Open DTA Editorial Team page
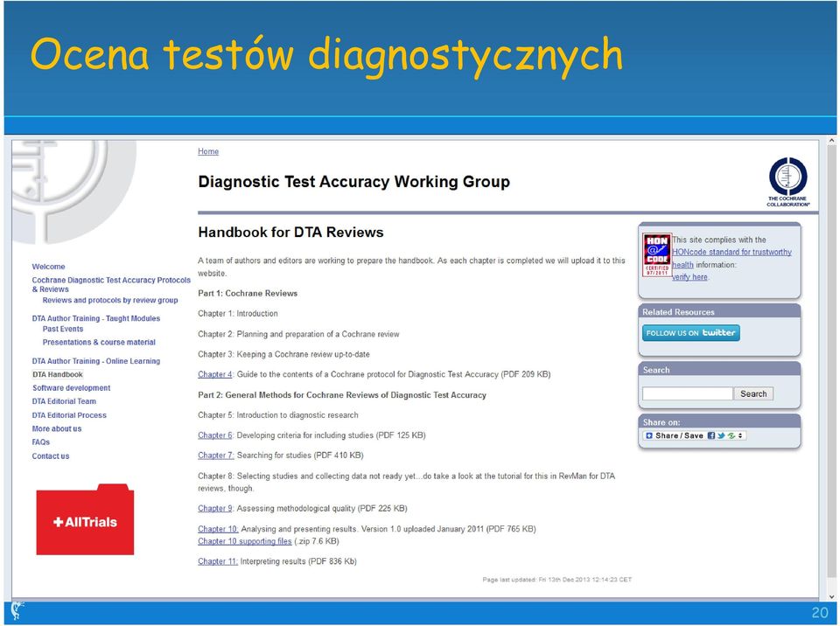The image size is (840, 626). [64, 401]
